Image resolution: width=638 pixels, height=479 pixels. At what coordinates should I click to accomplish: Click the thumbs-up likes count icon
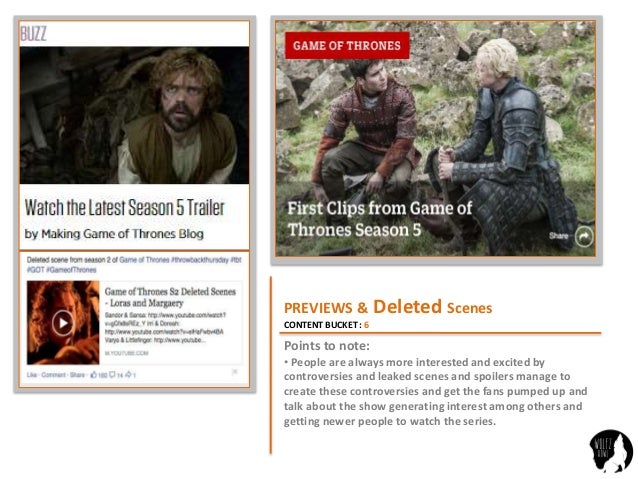click(93, 374)
